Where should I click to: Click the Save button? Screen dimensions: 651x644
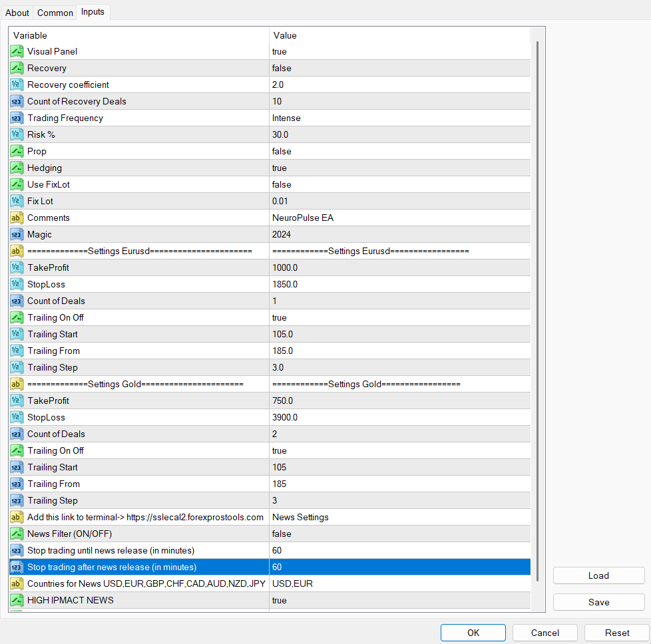pos(598,602)
